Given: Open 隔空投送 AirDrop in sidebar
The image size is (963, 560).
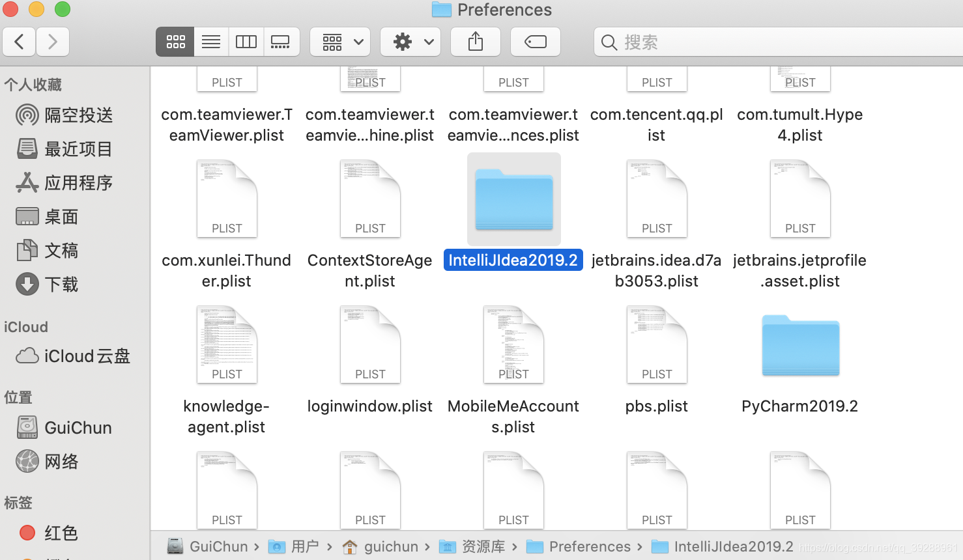Looking at the screenshot, I should 65,115.
